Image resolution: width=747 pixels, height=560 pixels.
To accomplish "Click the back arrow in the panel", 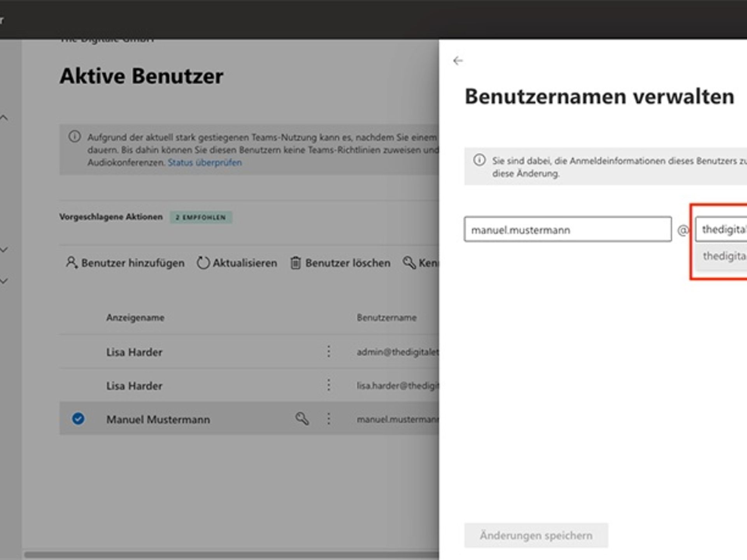I will point(459,61).
